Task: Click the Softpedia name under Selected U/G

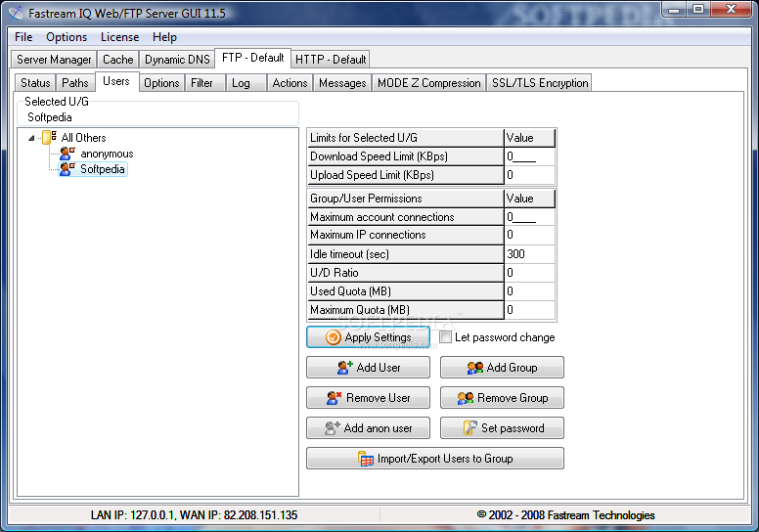Action: point(49,117)
